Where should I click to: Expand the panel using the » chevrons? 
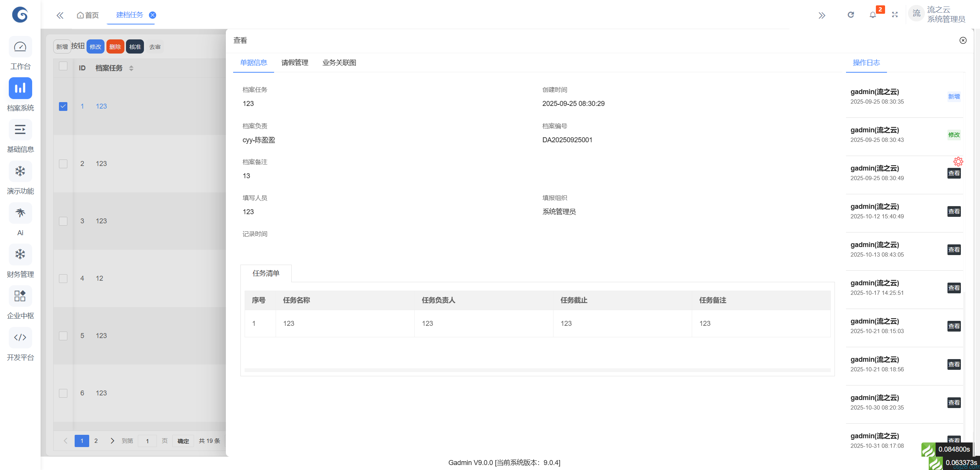point(822,15)
